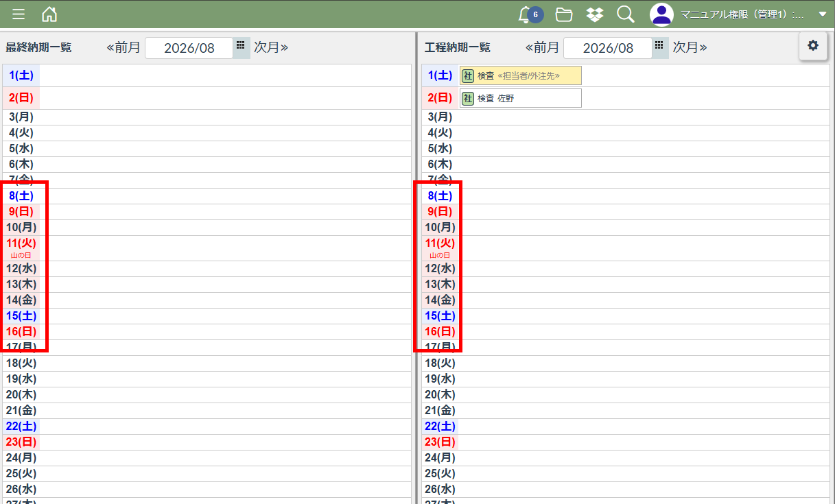Click «前月 in 最終納期一覧 panel

pyautogui.click(x=124, y=47)
